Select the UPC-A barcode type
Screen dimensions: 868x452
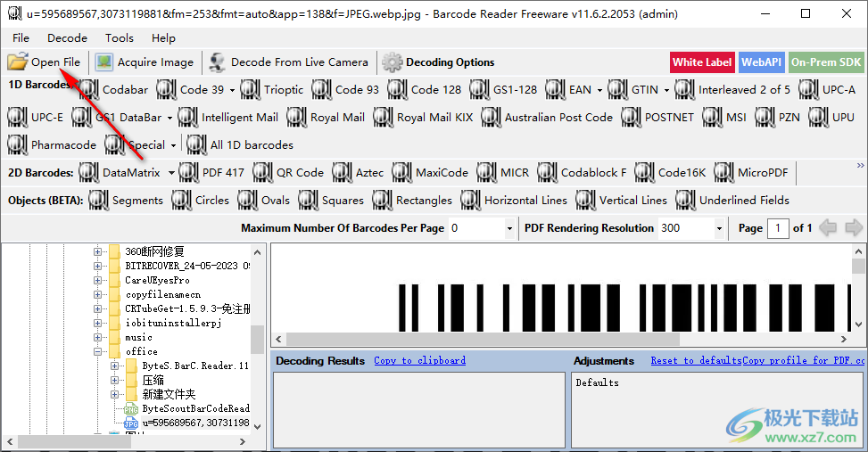pyautogui.click(x=828, y=90)
